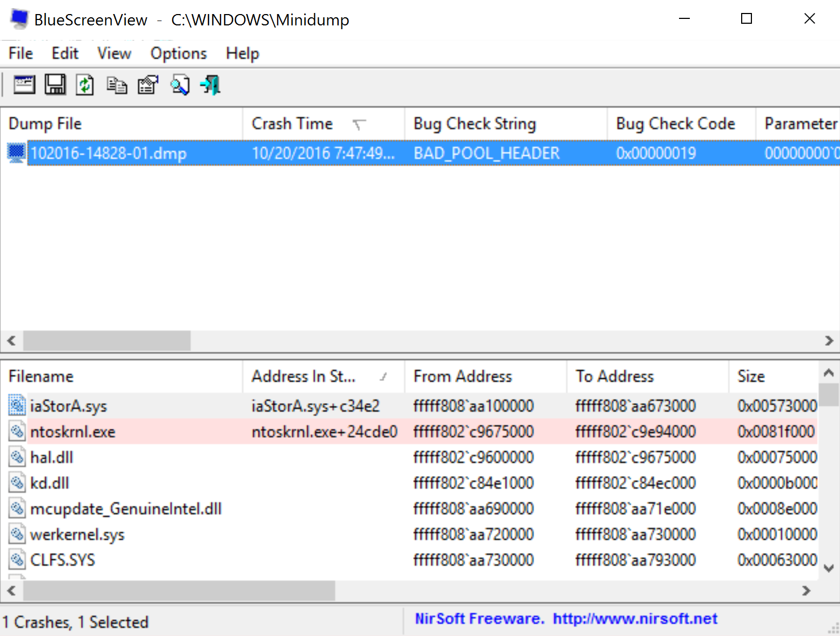Click the Save Selected Items floppy icon
840x636 pixels.
click(x=55, y=85)
